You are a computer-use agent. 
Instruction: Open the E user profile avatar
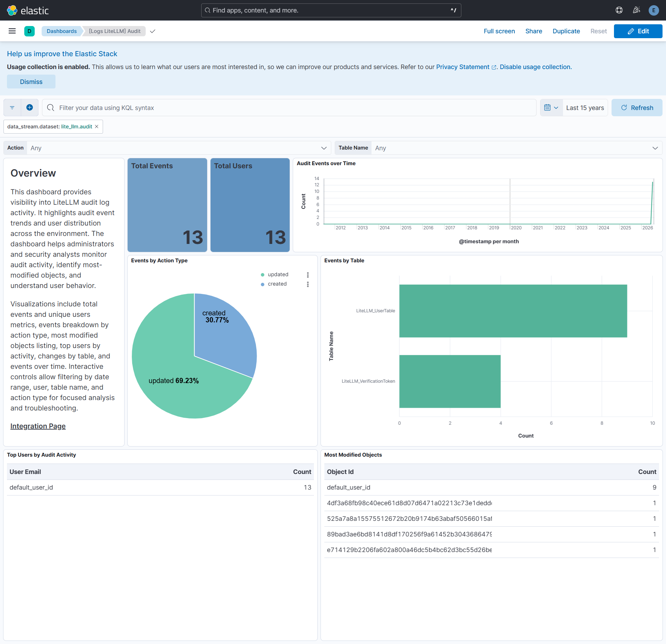[x=654, y=10]
